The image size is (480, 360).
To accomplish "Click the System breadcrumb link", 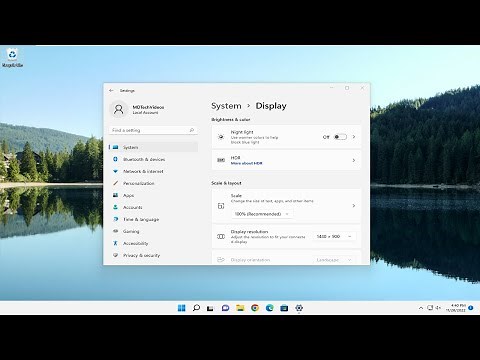I will tap(226, 106).
